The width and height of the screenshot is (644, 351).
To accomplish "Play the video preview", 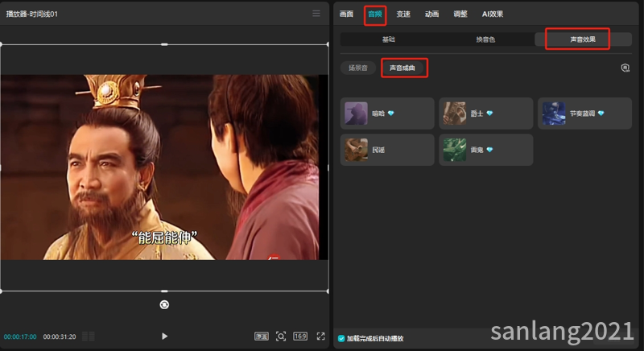I will 164,337.
